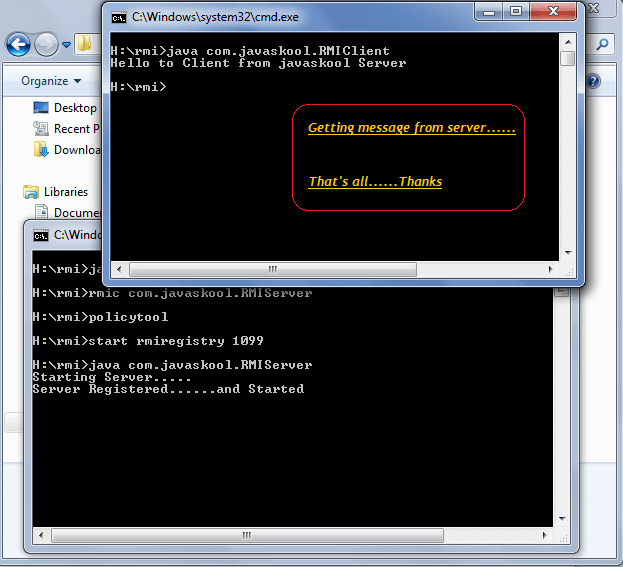The width and height of the screenshot is (623, 567).
Task: Select Desktop in the navigation pane
Action: coord(74,108)
